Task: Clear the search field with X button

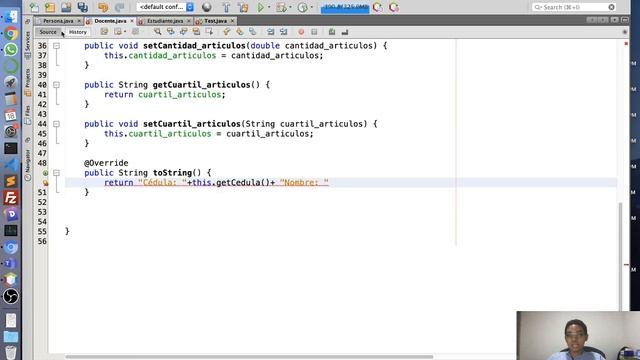Action: 611,7
